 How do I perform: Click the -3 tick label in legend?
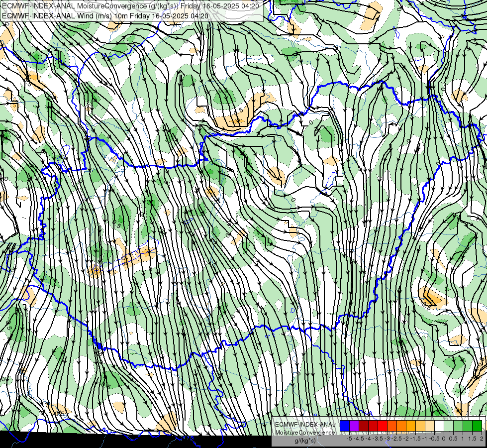click(388, 439)
